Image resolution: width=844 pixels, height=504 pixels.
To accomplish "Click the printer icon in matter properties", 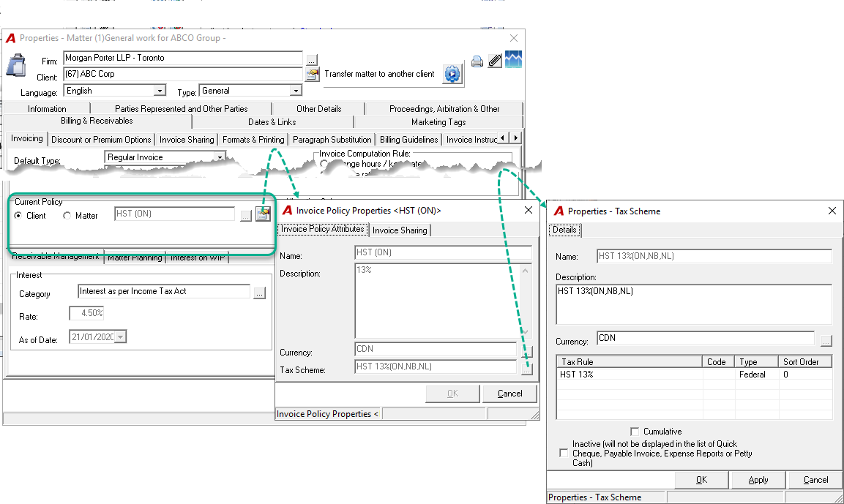I will [x=477, y=61].
